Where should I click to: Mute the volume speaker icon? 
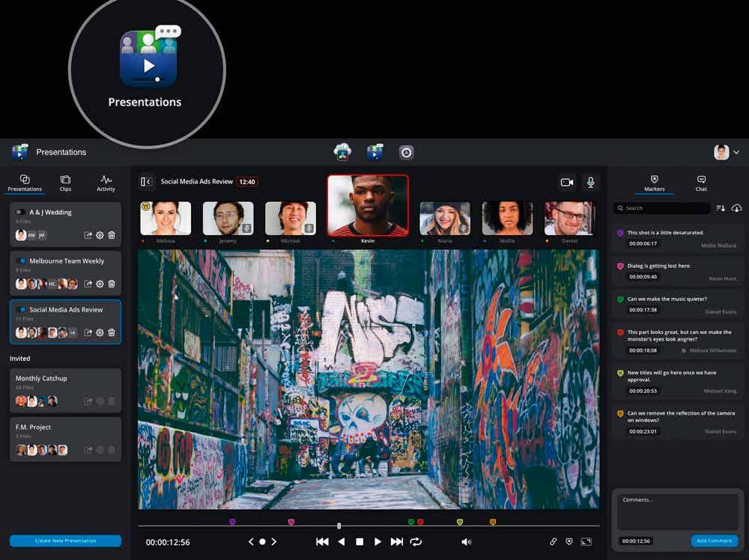pyautogui.click(x=466, y=541)
